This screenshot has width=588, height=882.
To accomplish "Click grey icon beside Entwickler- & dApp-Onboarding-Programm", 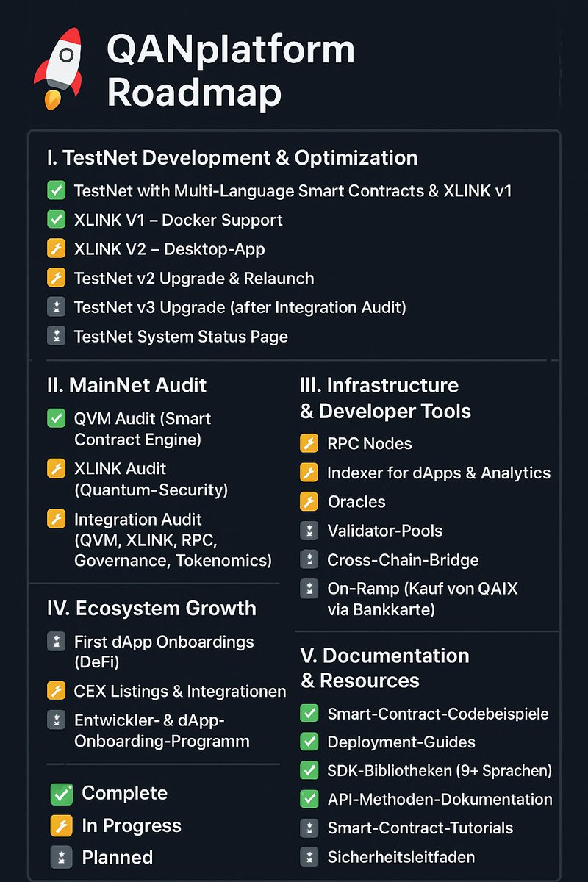I will [56, 720].
